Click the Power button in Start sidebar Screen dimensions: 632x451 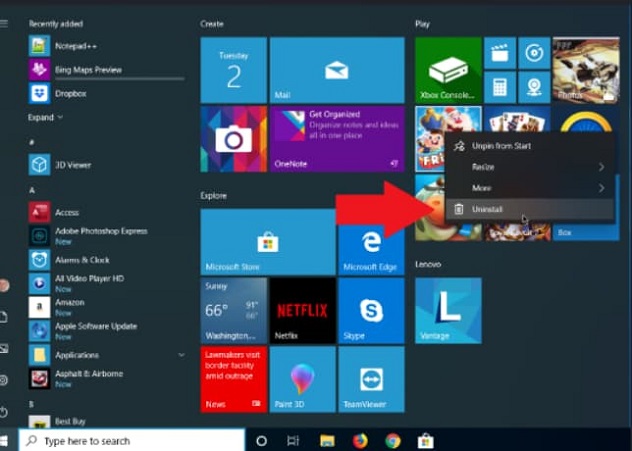click(3, 412)
